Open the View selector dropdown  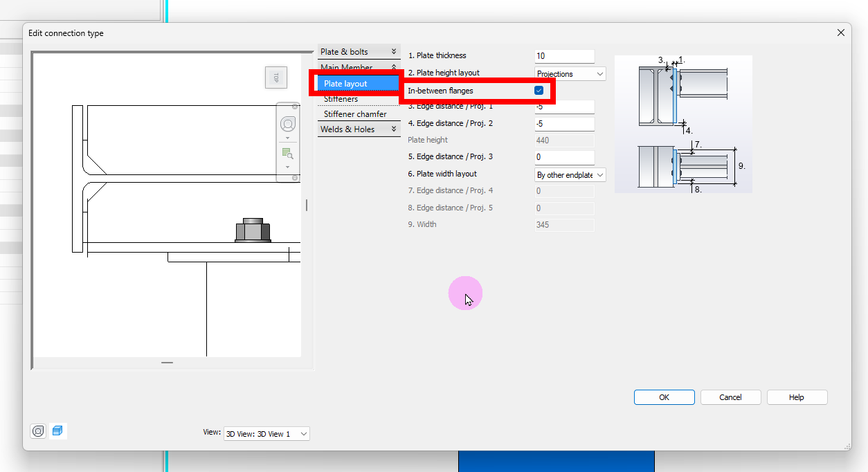tap(266, 434)
